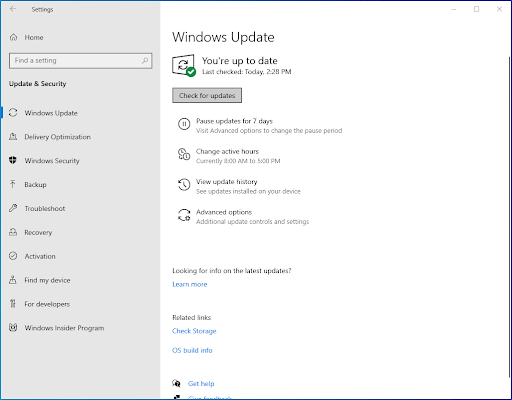The image size is (512, 400).
Task: Click the pause updates icon
Action: [184, 124]
